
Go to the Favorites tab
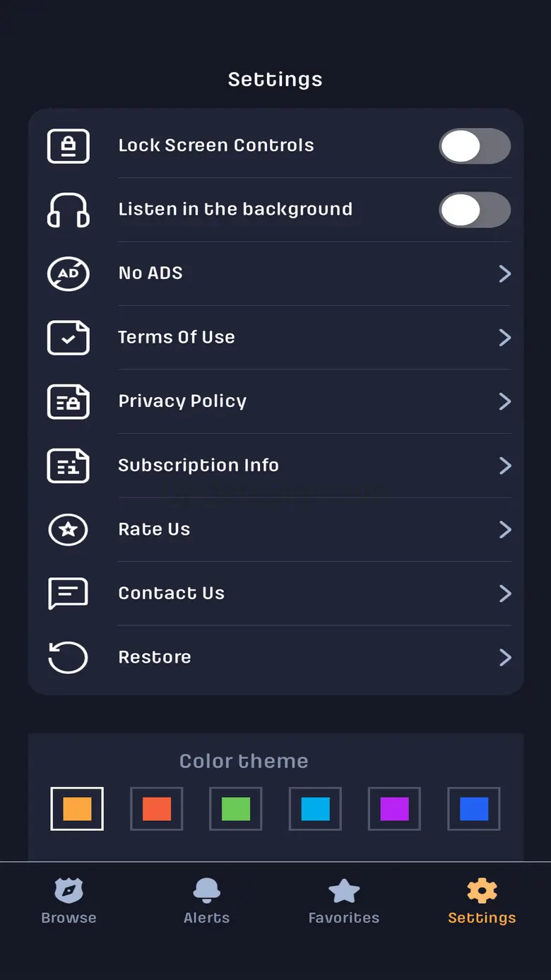click(344, 901)
